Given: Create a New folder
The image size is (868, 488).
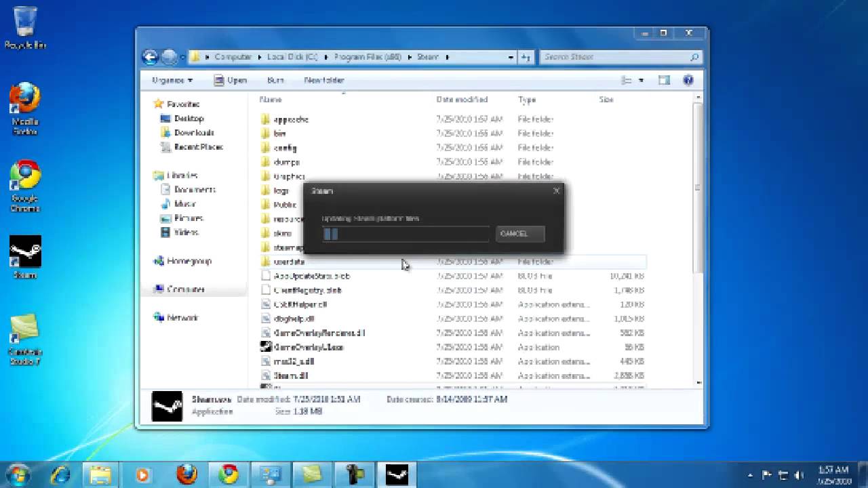Looking at the screenshot, I should [x=324, y=80].
